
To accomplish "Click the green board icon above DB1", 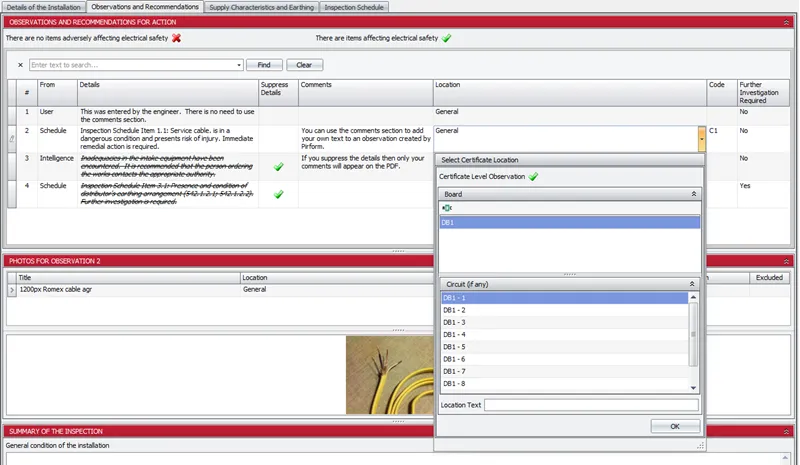I will (x=446, y=208).
